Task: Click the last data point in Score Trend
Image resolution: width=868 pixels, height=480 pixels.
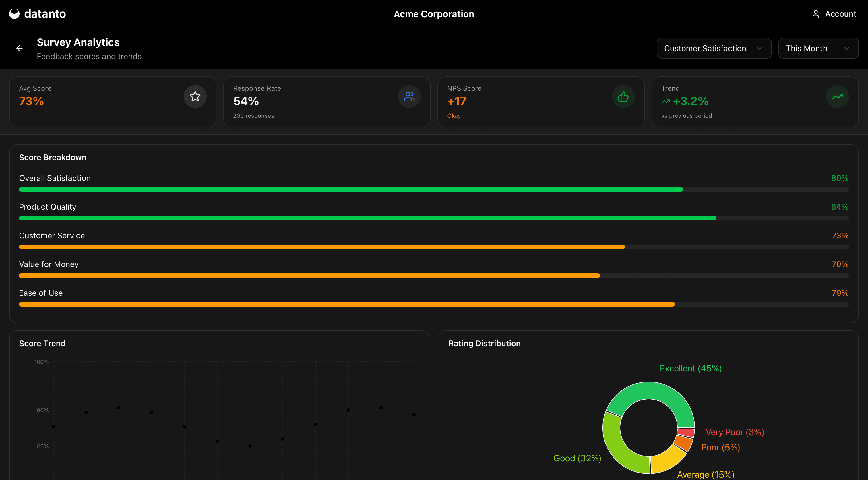Action: [x=414, y=415]
